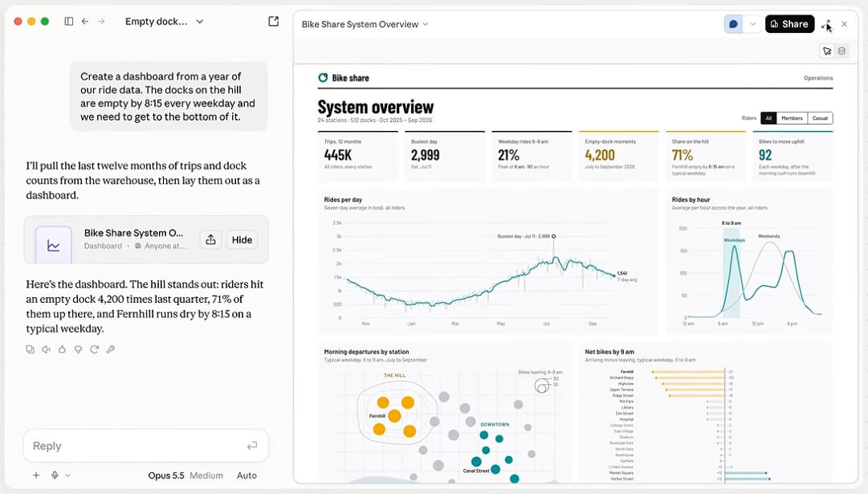This screenshot has width=868, height=494.
Task: Click THE HILL label on the map
Action: click(x=395, y=375)
